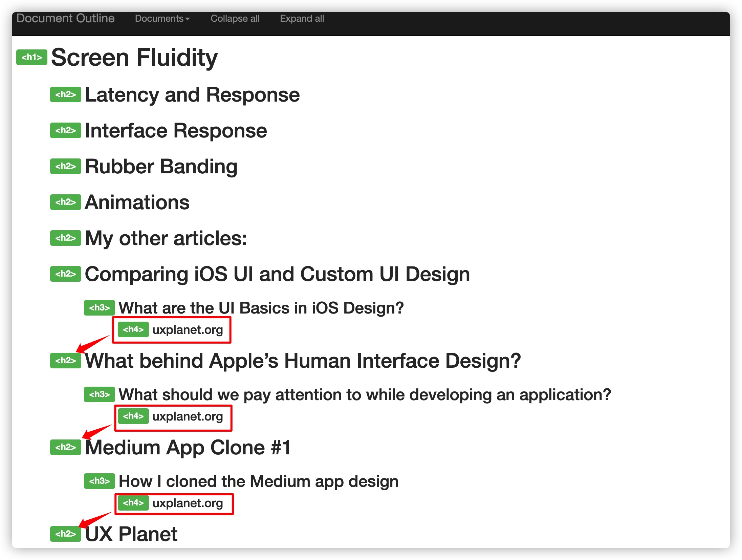Click the h1 tag badge for Screen Fluidity
The height and width of the screenshot is (560, 742).
coord(32,57)
